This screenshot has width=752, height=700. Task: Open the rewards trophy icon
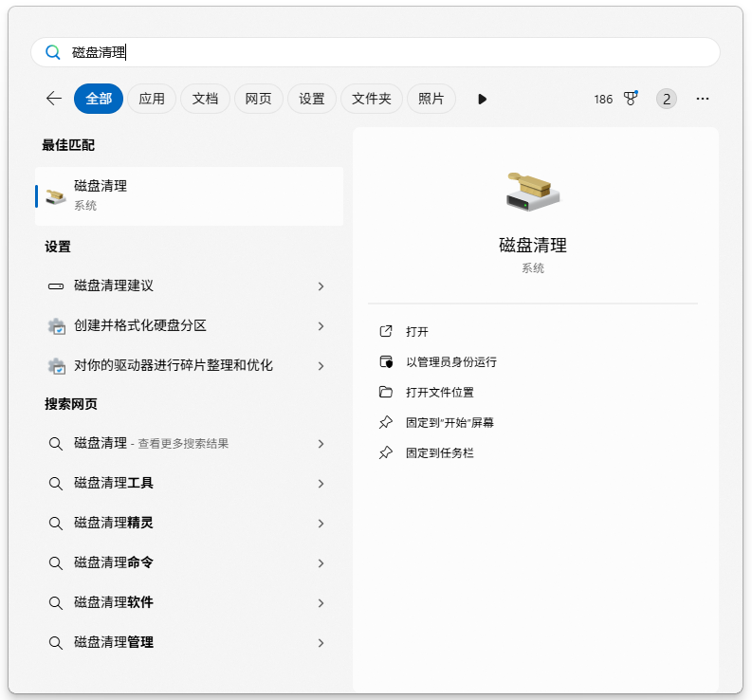tap(631, 99)
